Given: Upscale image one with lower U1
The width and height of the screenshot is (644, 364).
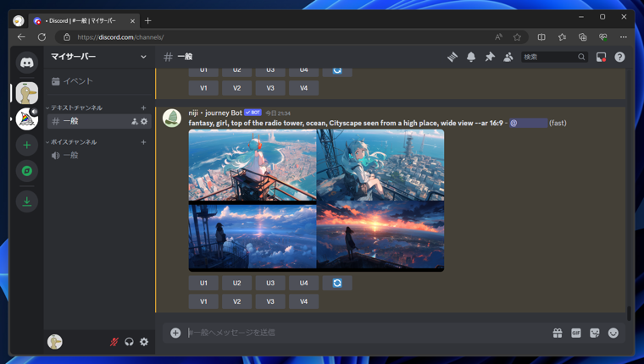Looking at the screenshot, I should [x=203, y=283].
